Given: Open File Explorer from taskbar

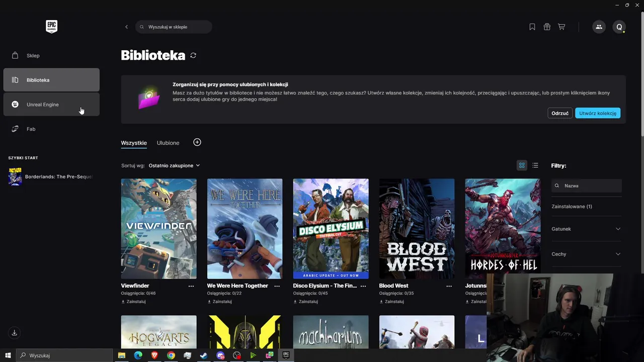Looking at the screenshot, I should [x=121, y=355].
